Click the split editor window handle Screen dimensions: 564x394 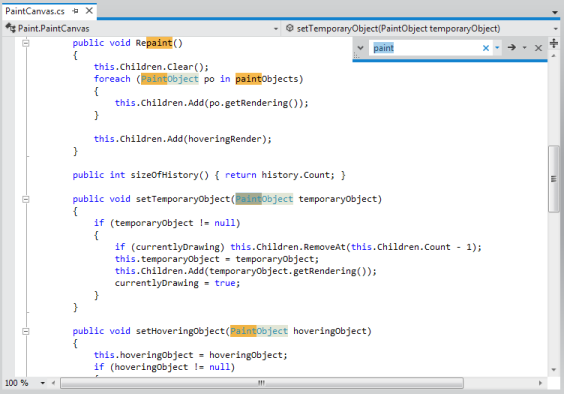click(554, 43)
